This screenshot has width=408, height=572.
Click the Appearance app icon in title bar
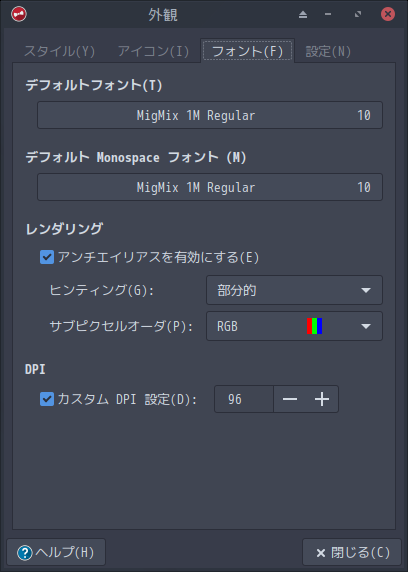[x=19, y=14]
